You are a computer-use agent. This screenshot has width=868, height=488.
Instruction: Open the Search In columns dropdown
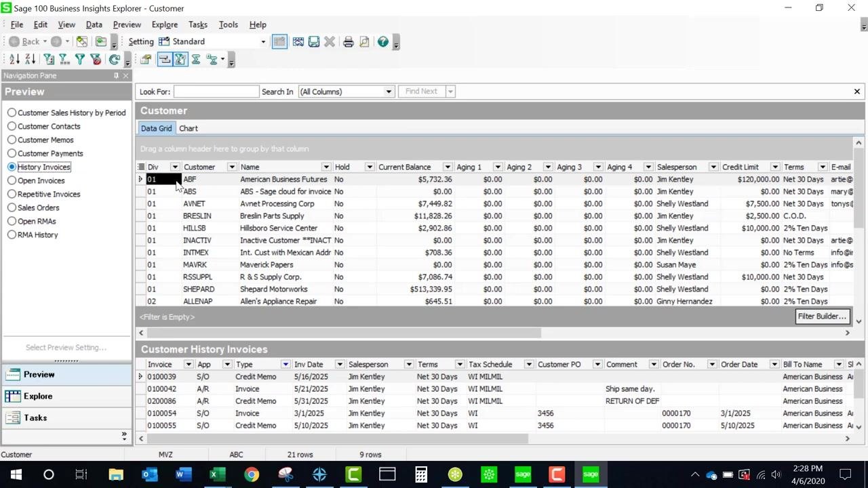389,91
